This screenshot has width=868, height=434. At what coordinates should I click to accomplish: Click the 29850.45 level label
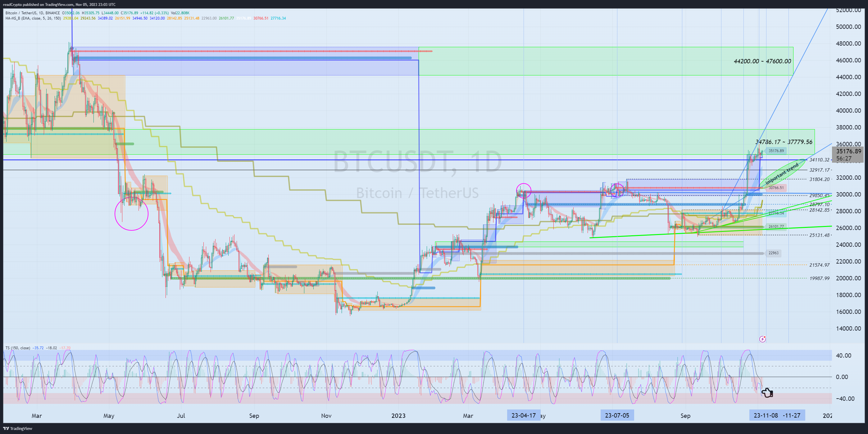tap(820, 196)
